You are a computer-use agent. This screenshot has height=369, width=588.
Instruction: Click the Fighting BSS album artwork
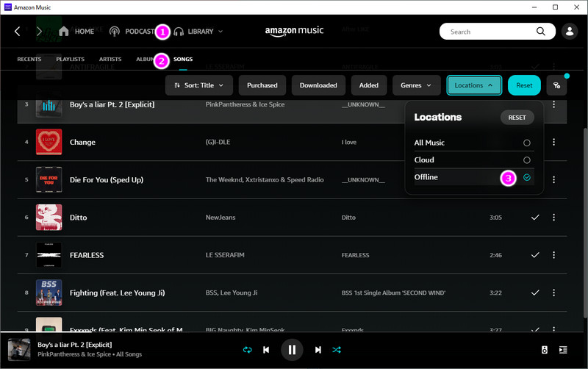click(x=49, y=293)
